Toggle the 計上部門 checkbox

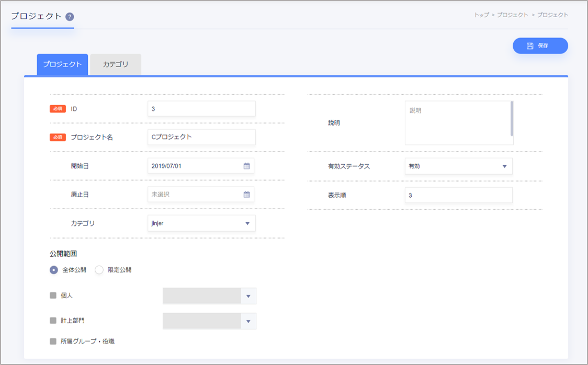53,321
